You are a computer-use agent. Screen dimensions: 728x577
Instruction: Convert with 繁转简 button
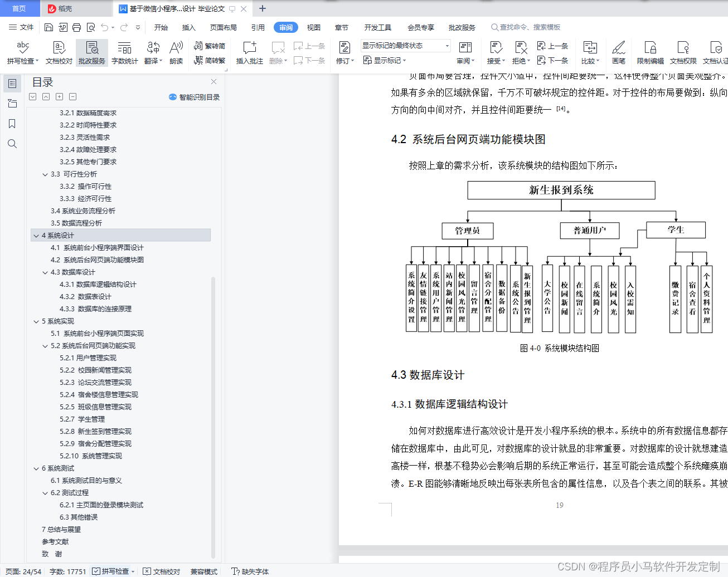[x=210, y=46]
